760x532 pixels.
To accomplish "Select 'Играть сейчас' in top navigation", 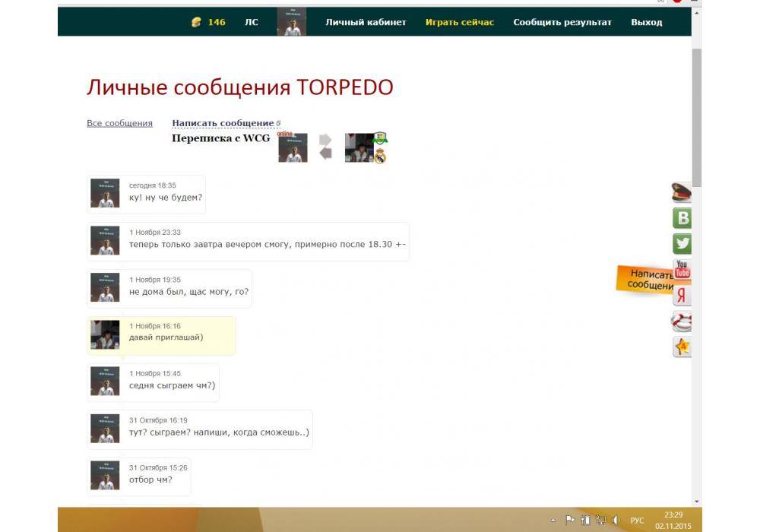I will [x=459, y=22].
